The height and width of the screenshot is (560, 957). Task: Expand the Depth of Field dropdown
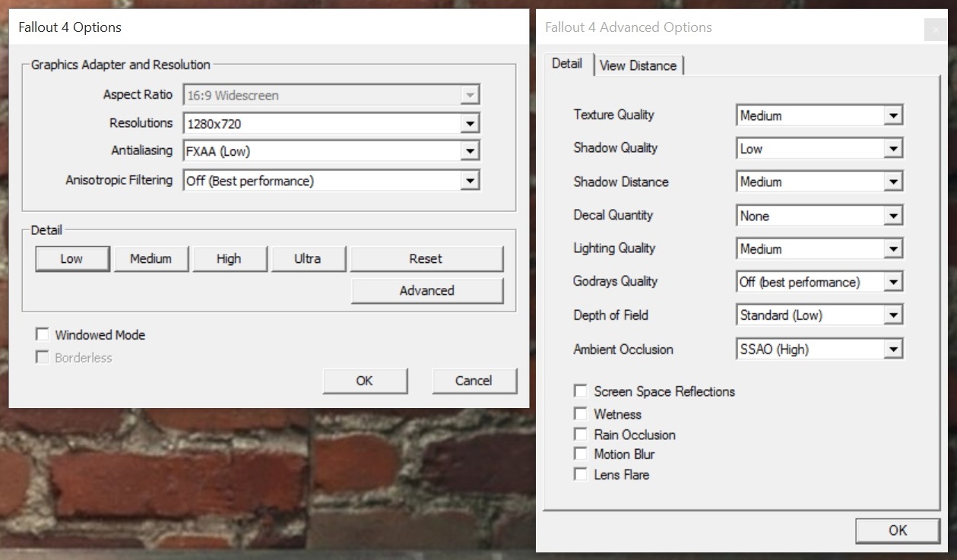(x=820, y=315)
